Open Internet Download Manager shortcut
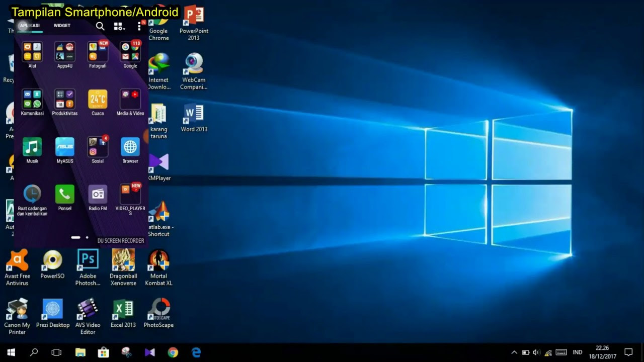This screenshot has width=644, height=362. (158, 71)
